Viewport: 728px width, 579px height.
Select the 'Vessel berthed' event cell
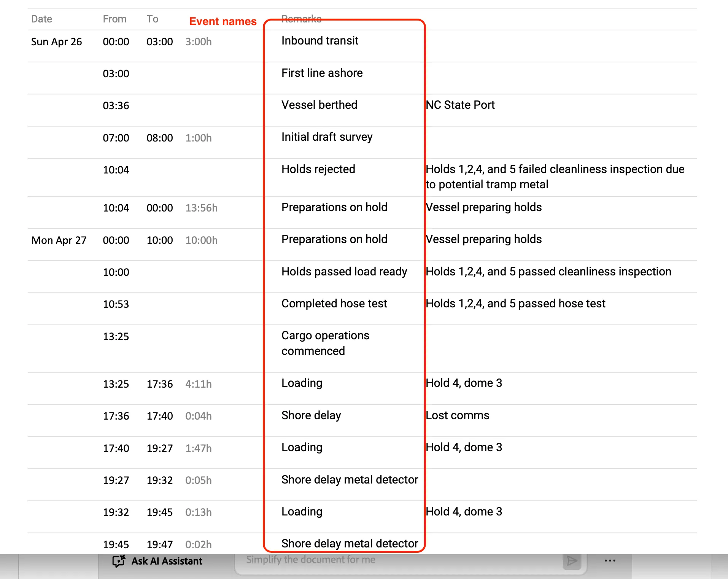point(319,105)
